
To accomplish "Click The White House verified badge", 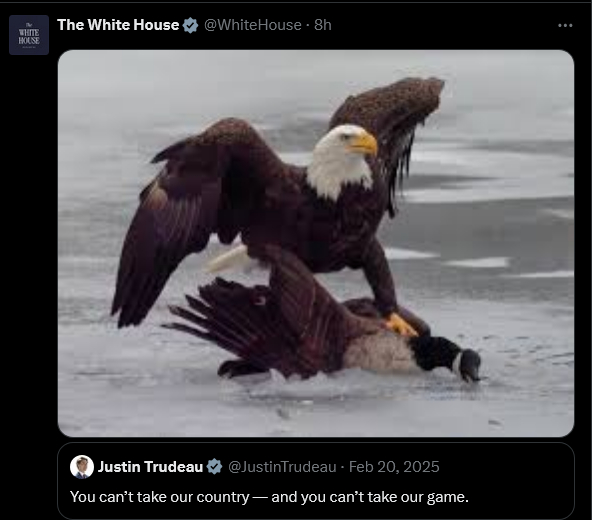I will (190, 25).
